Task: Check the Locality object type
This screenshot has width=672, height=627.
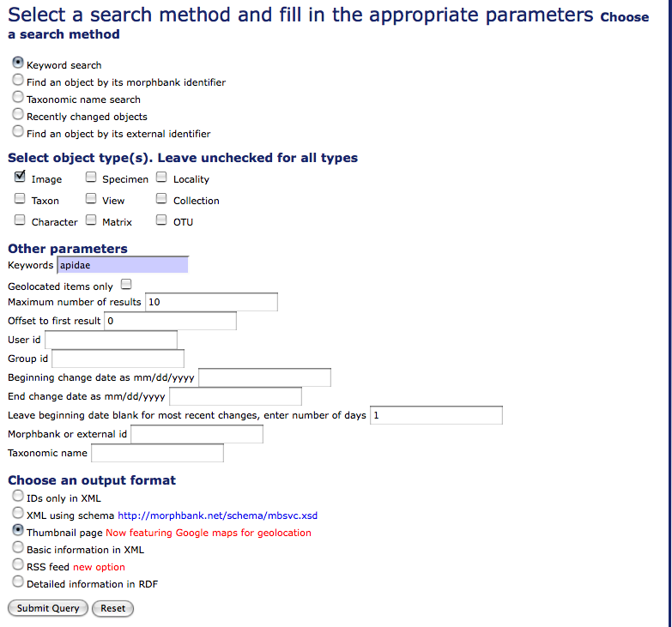Action: pos(161,178)
